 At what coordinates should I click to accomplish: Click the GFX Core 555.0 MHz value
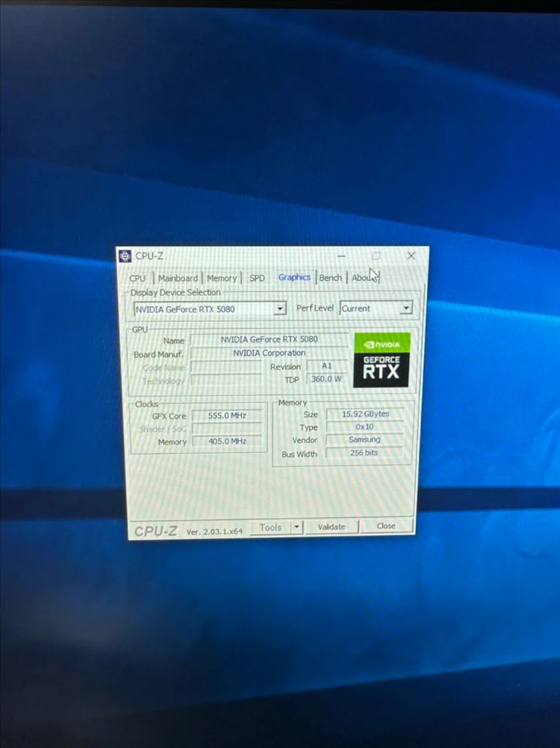click(227, 415)
